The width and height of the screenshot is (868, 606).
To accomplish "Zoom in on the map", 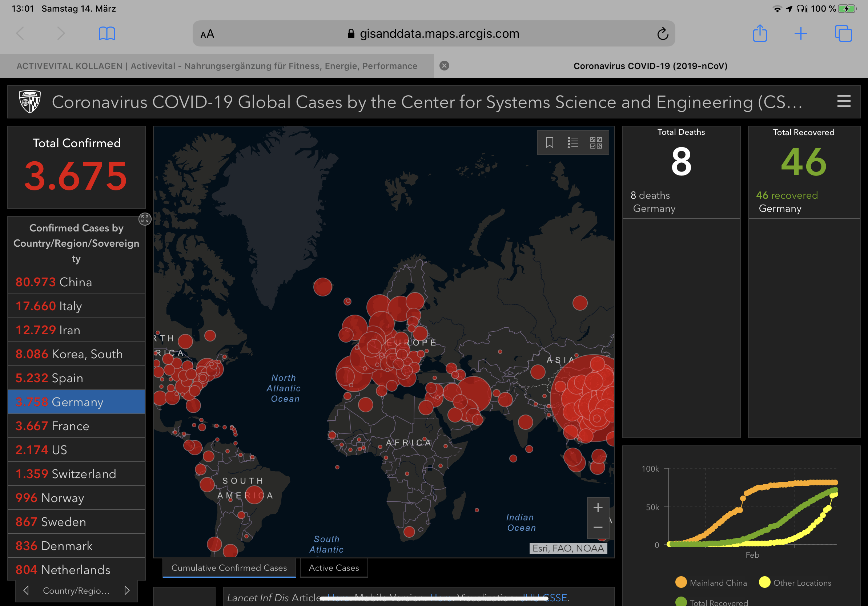I will pos(598,508).
